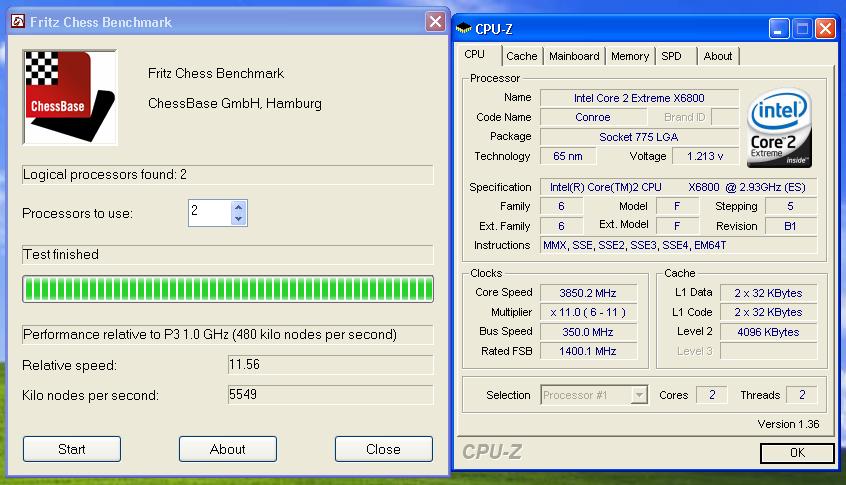846x485 pixels.
Task: Click the Model value 'F'
Action: coord(677,206)
